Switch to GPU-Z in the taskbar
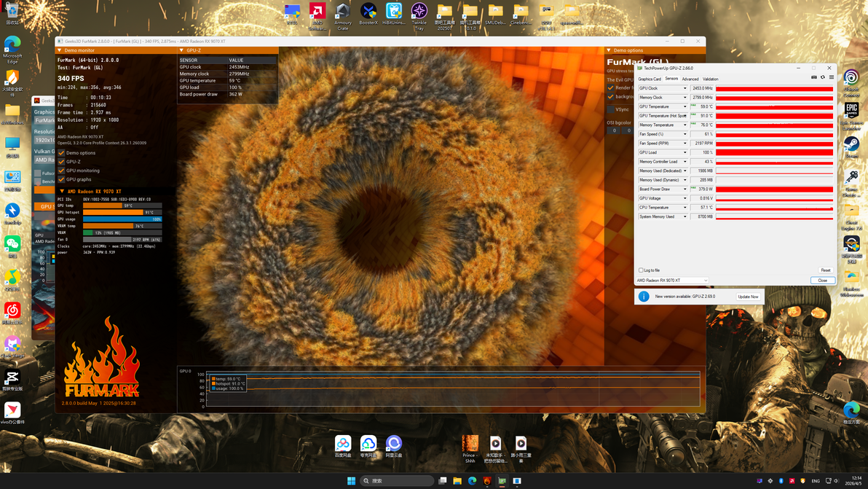 coord(502,481)
